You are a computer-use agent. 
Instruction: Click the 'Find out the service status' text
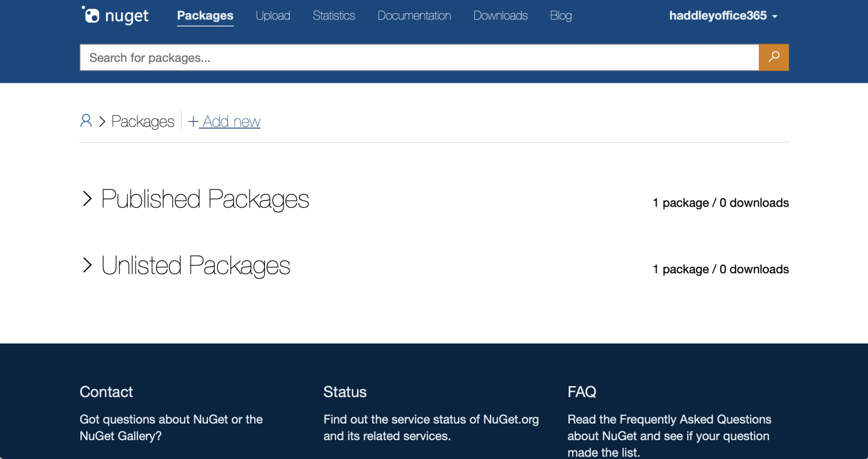tap(431, 427)
